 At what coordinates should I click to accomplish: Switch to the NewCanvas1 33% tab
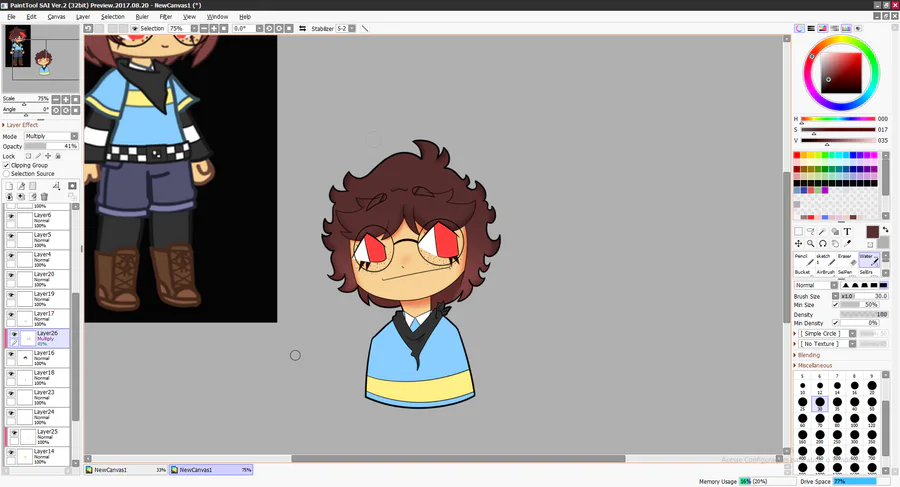(x=126, y=470)
